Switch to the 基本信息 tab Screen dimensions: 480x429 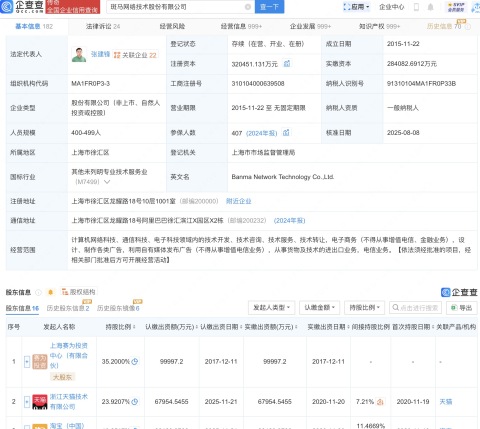click(x=34, y=26)
